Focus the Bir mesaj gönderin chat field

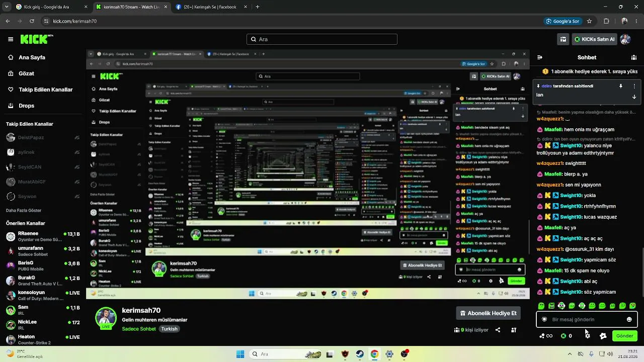pos(587,319)
